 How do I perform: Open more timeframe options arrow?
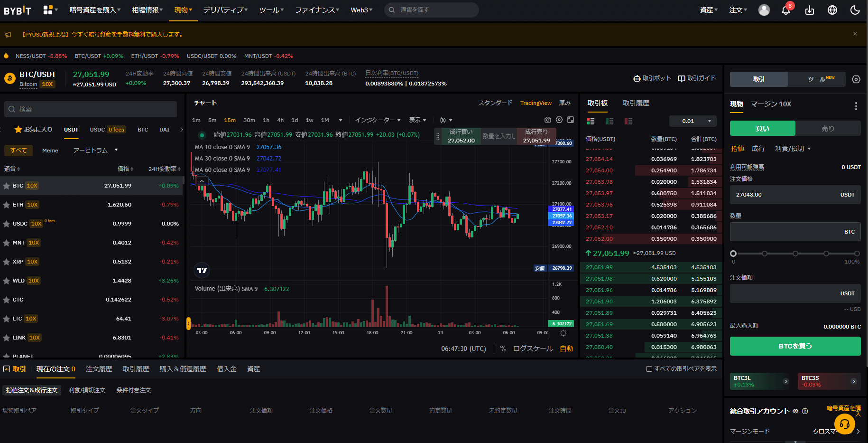point(340,120)
